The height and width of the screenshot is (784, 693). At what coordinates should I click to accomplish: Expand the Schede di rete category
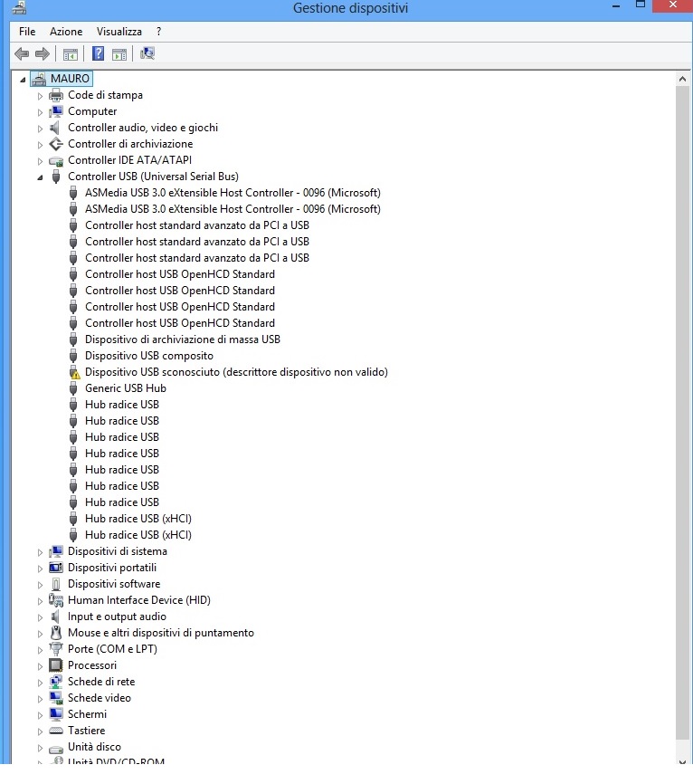(40, 682)
